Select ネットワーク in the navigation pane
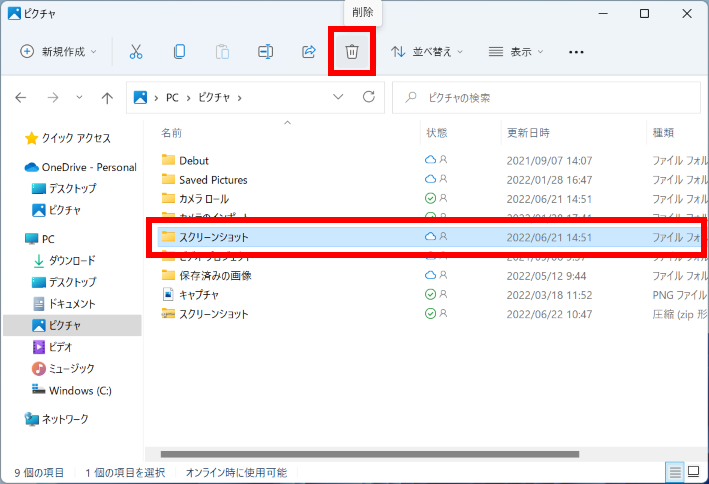The image size is (709, 484). click(x=57, y=419)
